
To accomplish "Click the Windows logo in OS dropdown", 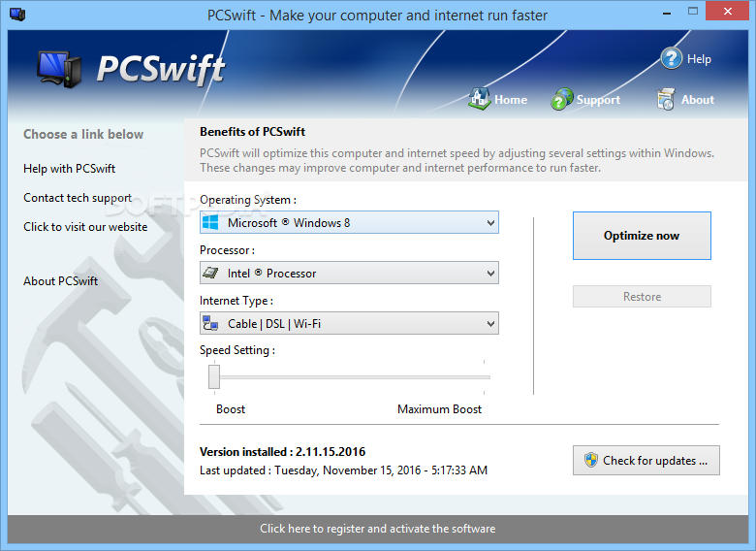I will 210,222.
